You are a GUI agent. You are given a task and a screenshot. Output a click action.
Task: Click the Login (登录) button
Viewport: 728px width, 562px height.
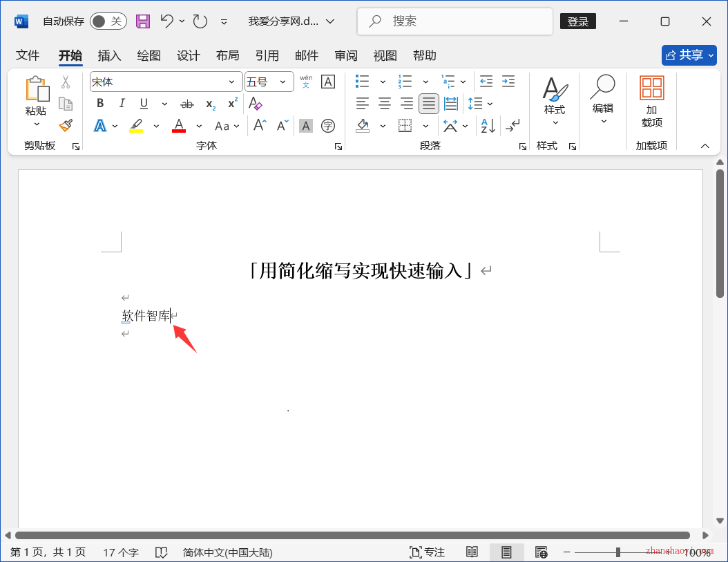pyautogui.click(x=578, y=21)
